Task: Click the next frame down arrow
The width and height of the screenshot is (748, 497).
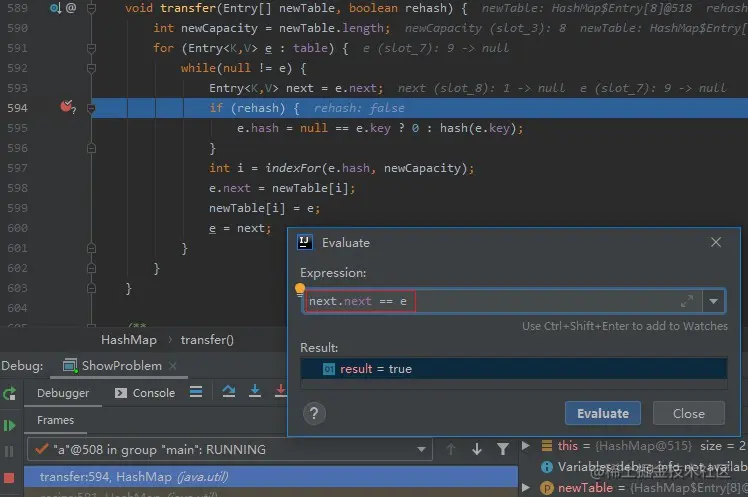Action: pos(477,449)
